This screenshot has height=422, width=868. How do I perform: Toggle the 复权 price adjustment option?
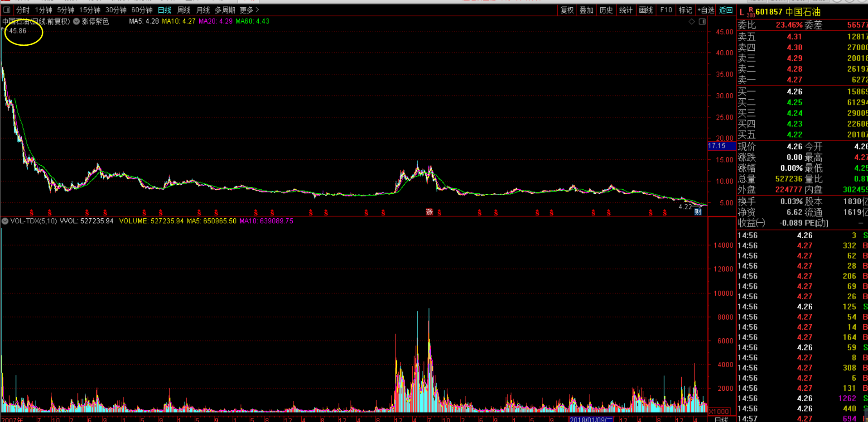tap(567, 10)
